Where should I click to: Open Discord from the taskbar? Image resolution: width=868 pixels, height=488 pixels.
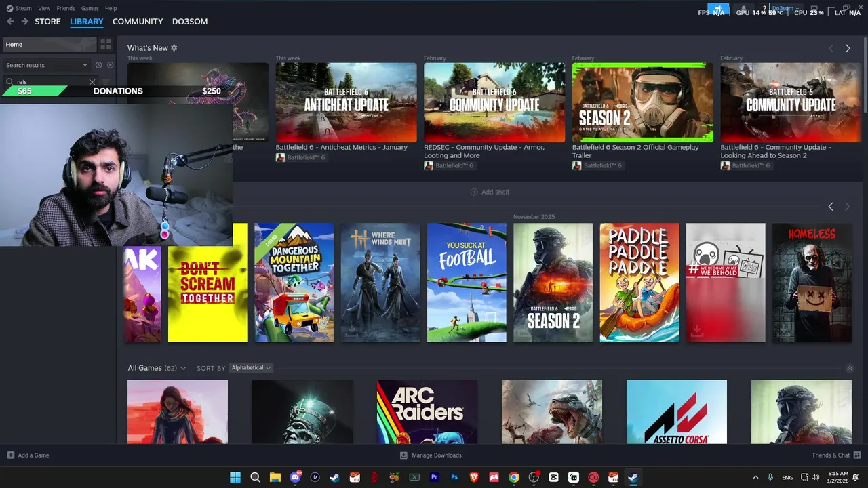(295, 477)
